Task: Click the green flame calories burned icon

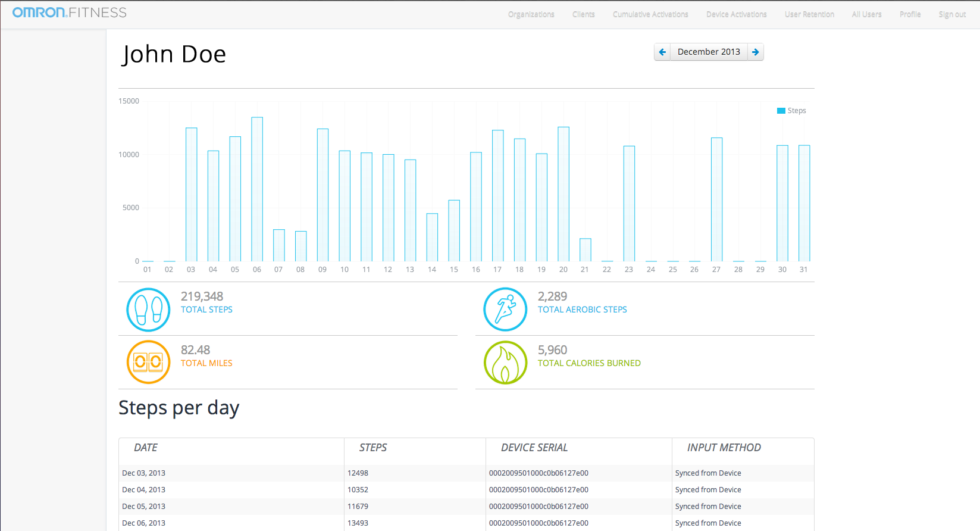Action: coord(505,362)
